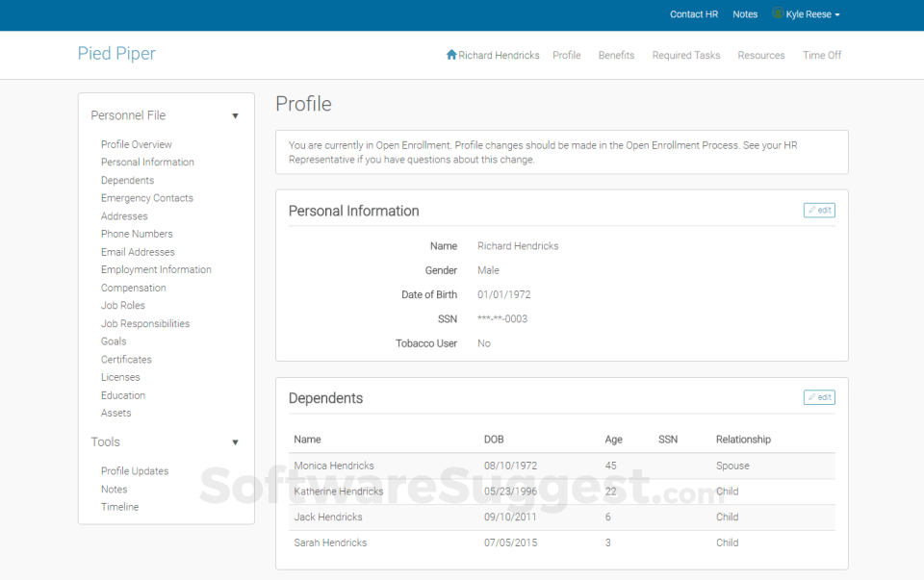Go to Emergency Contacts

point(146,197)
